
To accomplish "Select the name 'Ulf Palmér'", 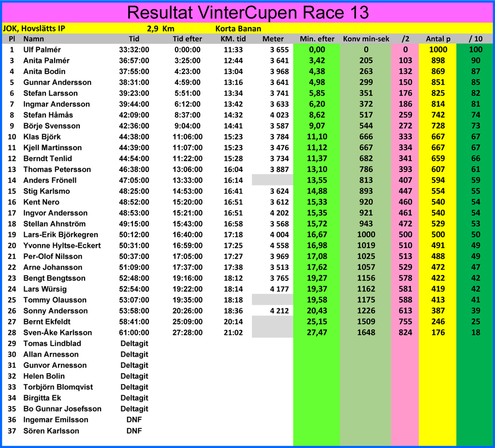I will (42, 50).
